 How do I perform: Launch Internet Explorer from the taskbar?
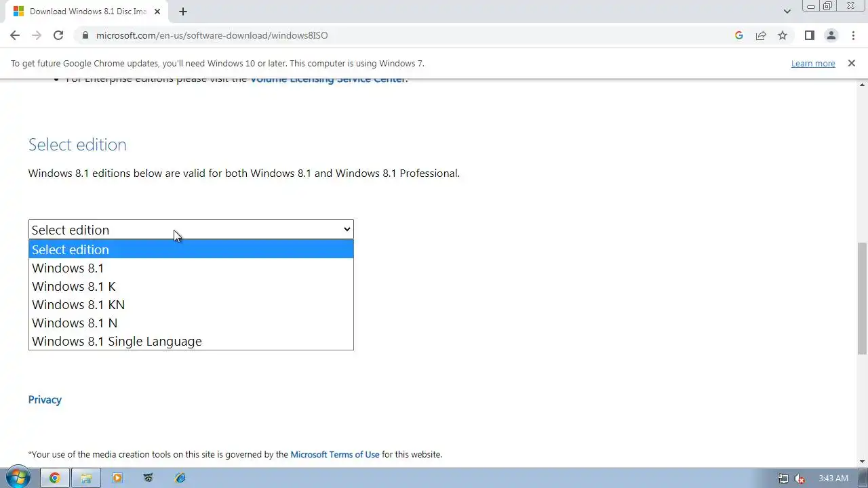tap(180, 478)
